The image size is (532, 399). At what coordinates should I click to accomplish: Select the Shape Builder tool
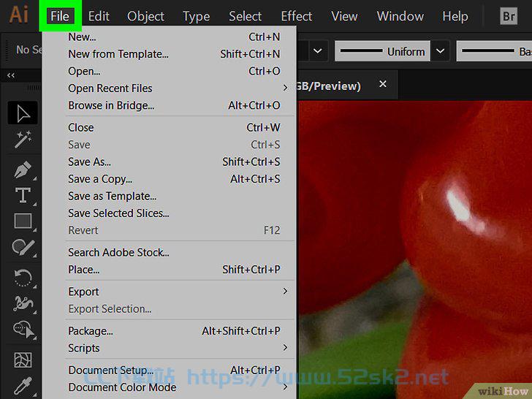pyautogui.click(x=23, y=329)
